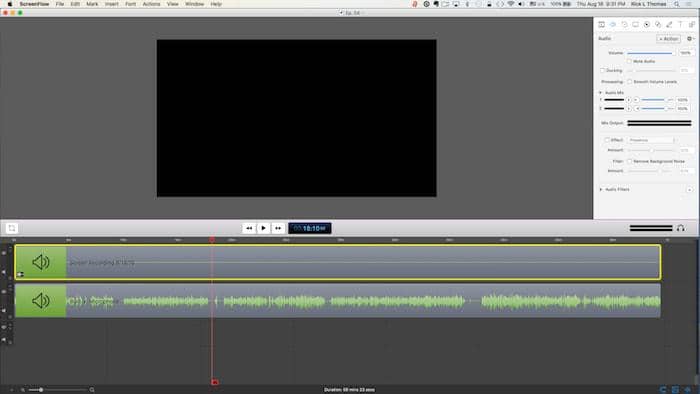Open the View menu
This screenshot has height=394, width=700.
pos(172,4)
